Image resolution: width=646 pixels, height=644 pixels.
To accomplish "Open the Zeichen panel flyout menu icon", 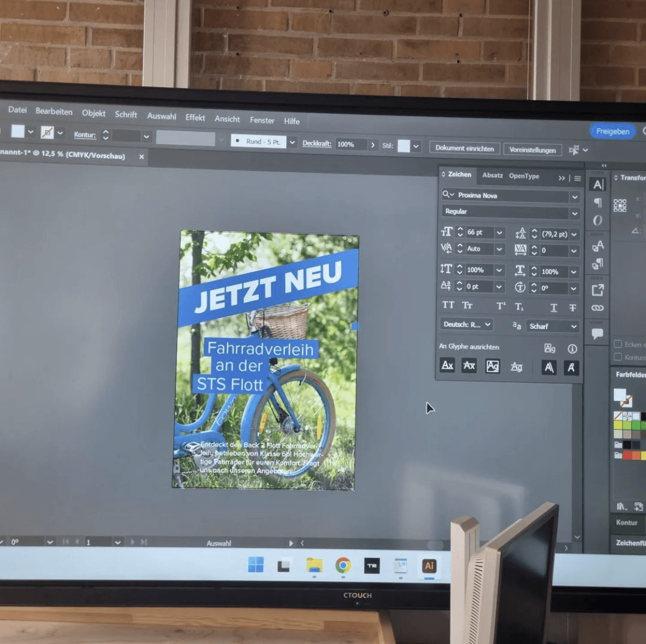I will pyautogui.click(x=578, y=179).
